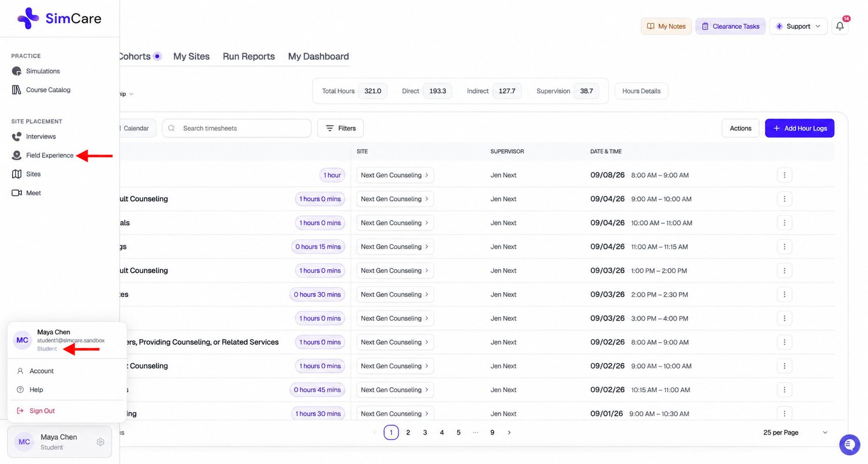Click Add Hour Logs button
This screenshot has width=868, height=464.
click(800, 129)
